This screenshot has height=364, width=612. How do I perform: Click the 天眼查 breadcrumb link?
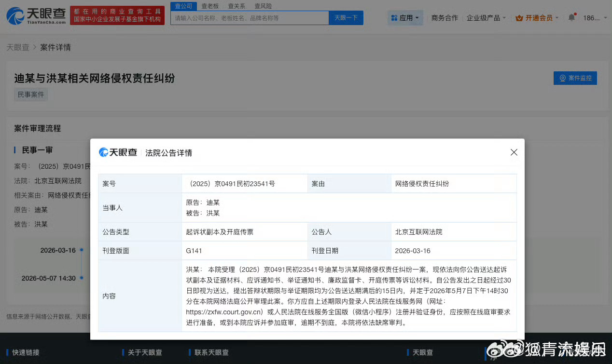click(x=18, y=47)
